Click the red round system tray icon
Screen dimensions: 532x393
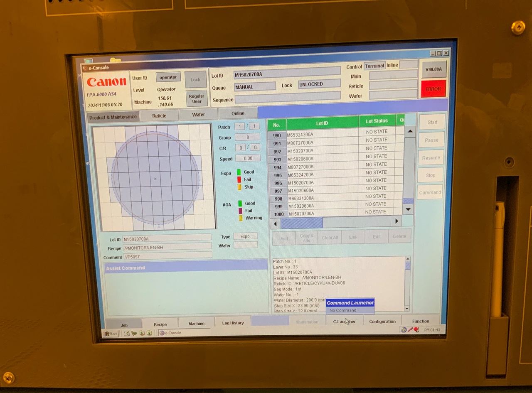tap(416, 330)
